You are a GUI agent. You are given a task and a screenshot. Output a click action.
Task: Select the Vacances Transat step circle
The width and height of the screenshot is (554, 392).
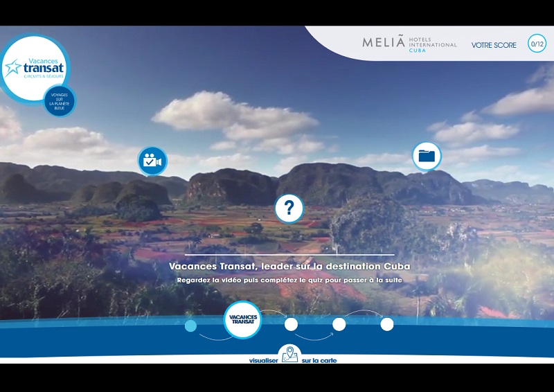pos(243,319)
